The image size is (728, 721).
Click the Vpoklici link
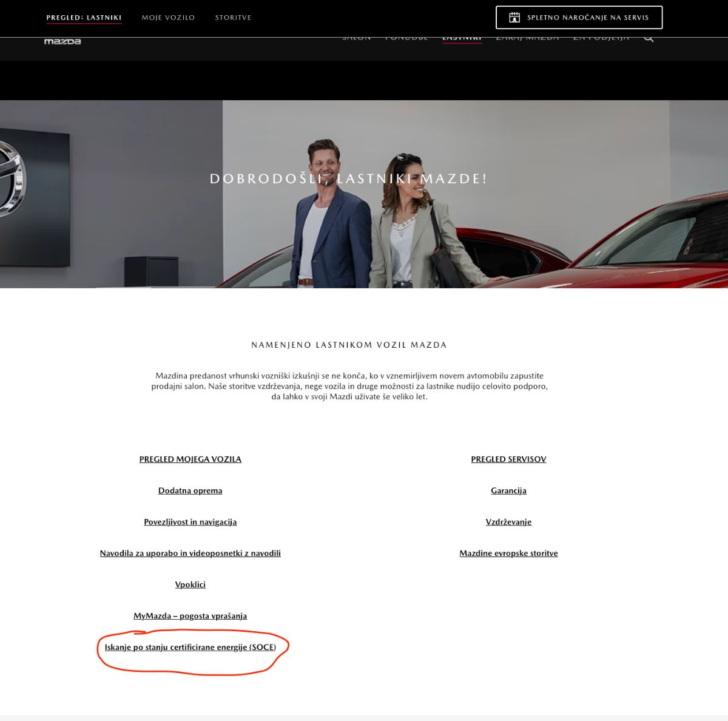(190, 584)
